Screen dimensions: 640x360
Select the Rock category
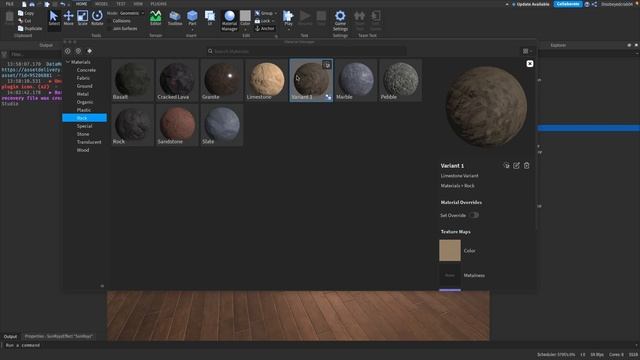tap(84, 118)
